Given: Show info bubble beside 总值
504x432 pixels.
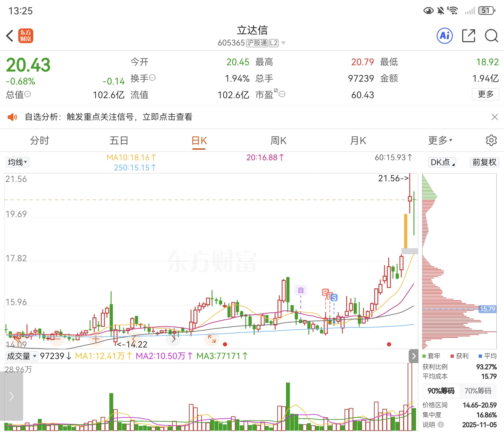Looking at the screenshot, I should click(x=28, y=94).
